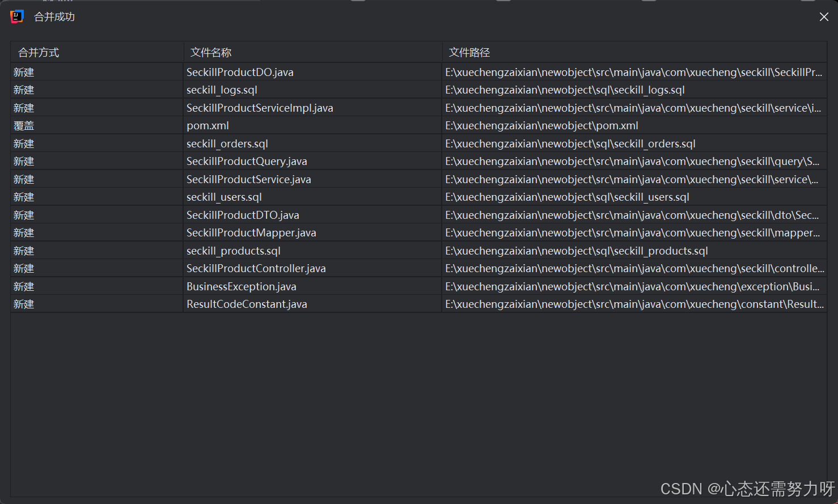Click path ending constant\Result...
The width and height of the screenshot is (838, 504).
pyautogui.click(x=634, y=304)
